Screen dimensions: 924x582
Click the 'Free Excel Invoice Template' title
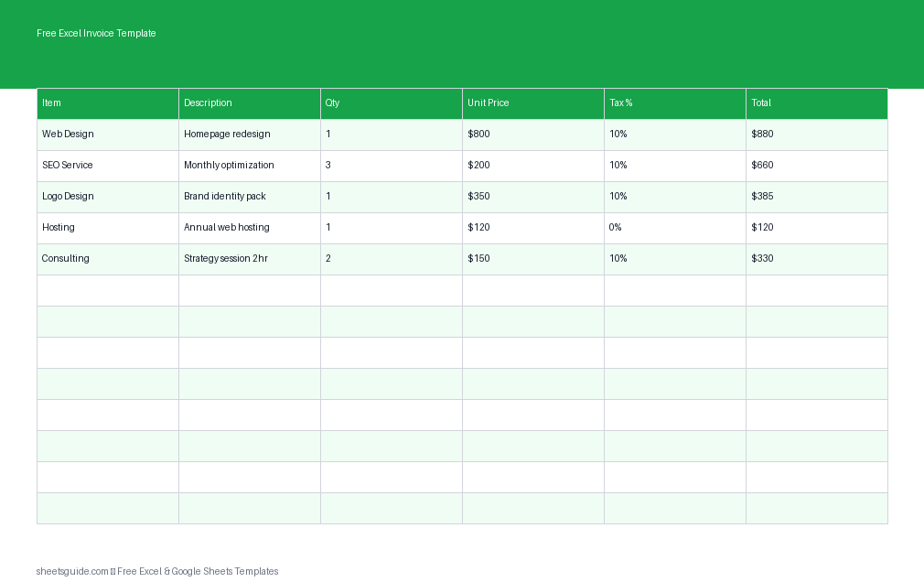96,33
